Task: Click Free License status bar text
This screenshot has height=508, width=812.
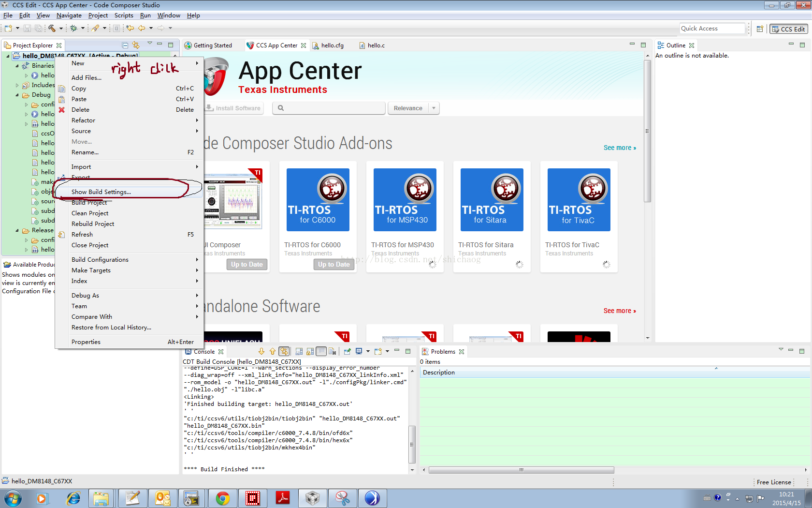Action: pos(774,482)
